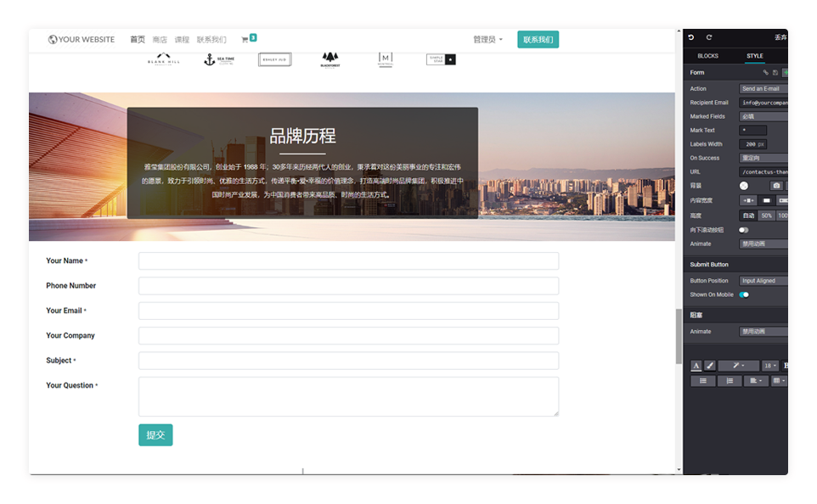Click the teal 联系我们 header button
Image resolution: width=817 pixels, height=504 pixels.
pos(538,40)
